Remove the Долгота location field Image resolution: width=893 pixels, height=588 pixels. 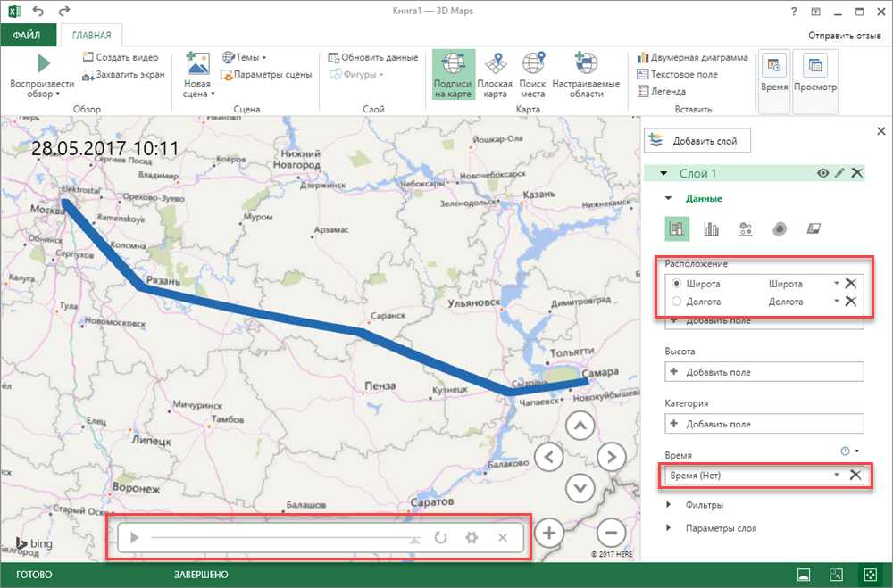tap(851, 301)
